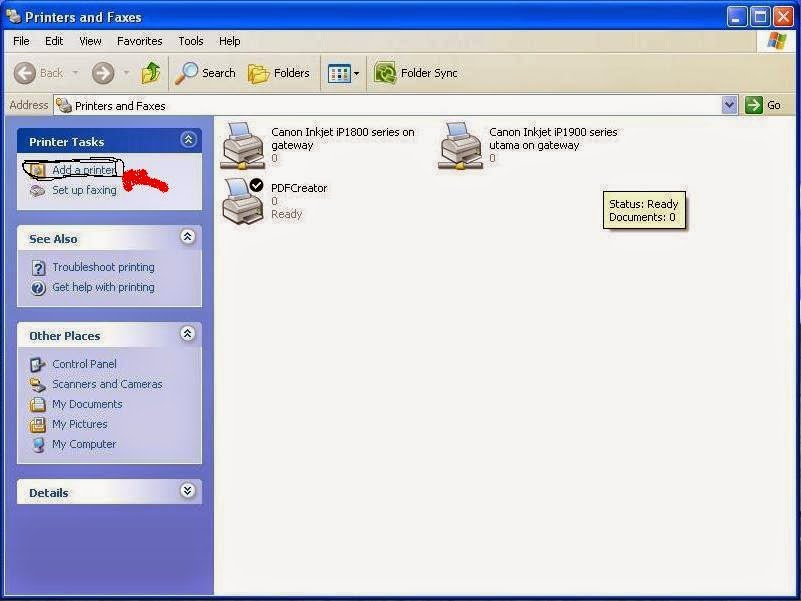Collapse the See Also section
Viewport: 801px width, 601px height.
pyautogui.click(x=188, y=238)
